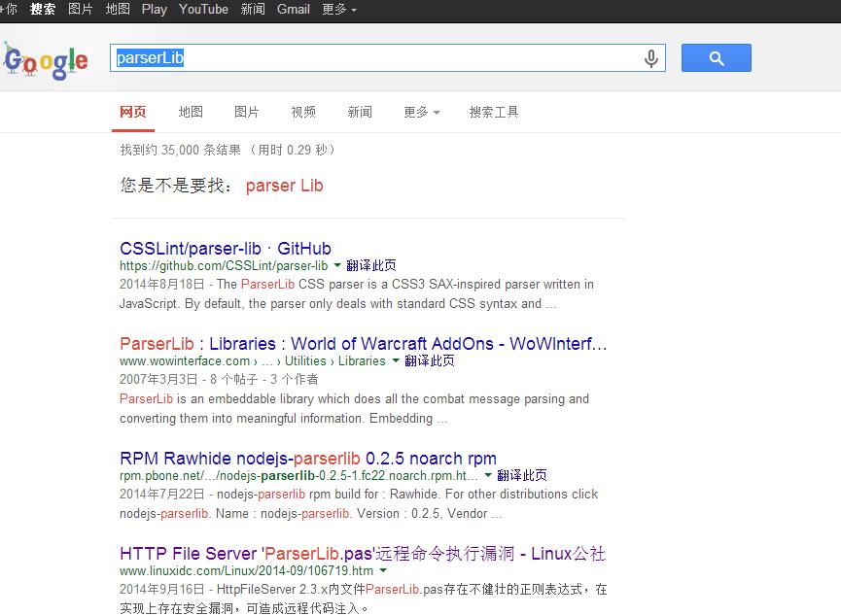Open the 更多 dropdown under search tabs
This screenshot has height=616, width=841.
click(x=421, y=113)
